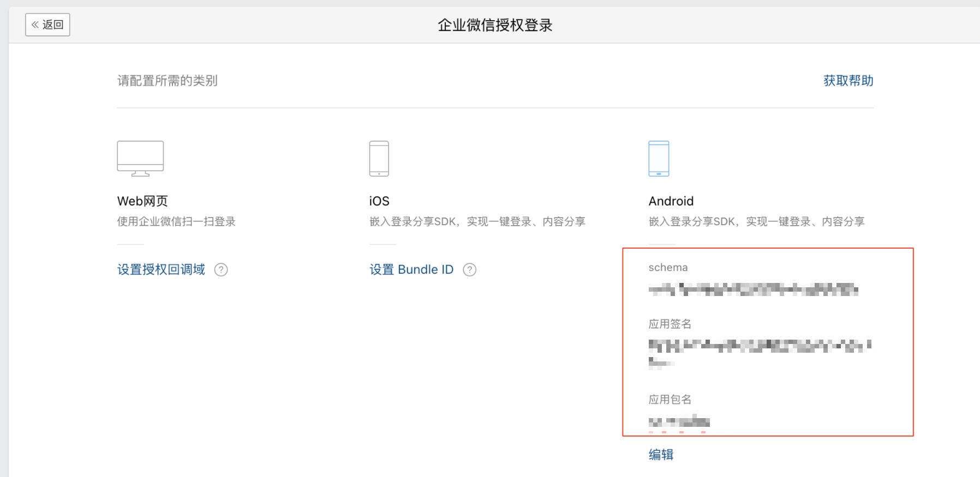Image resolution: width=980 pixels, height=477 pixels.
Task: Click the blurred schema value
Action: 753,289
